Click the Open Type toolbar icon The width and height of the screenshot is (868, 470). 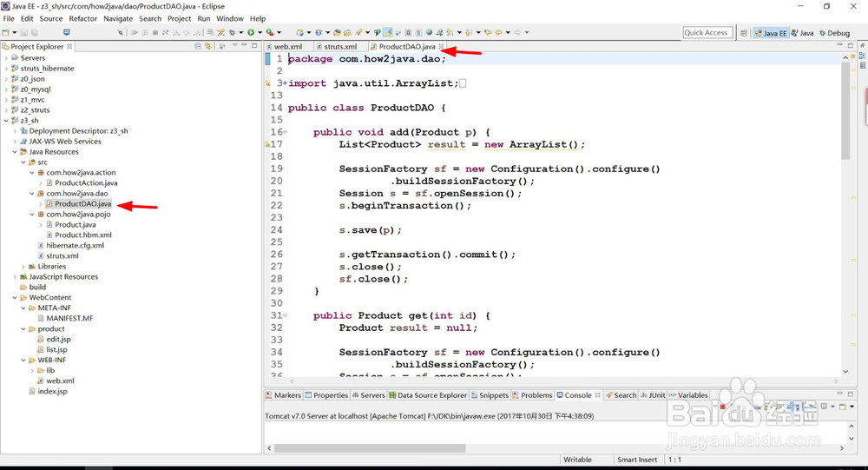click(337, 32)
